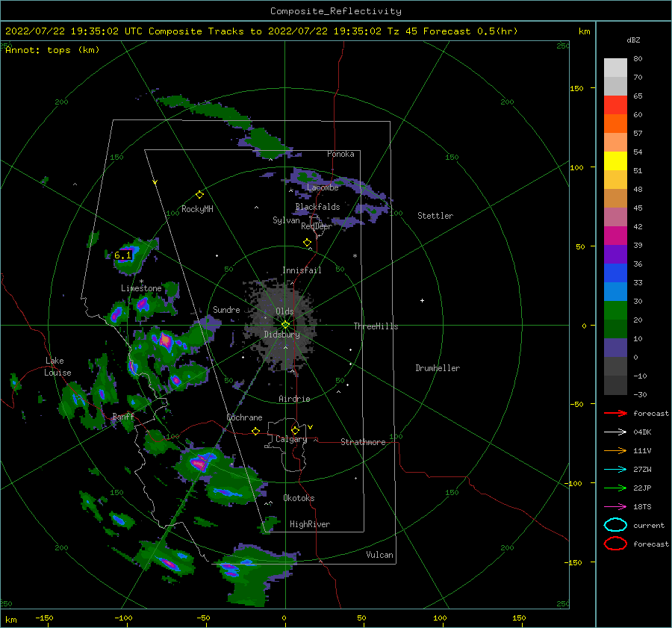Click the blue 36-33 dBZ color swatch
This screenshot has width=672, height=628.
pyautogui.click(x=615, y=273)
